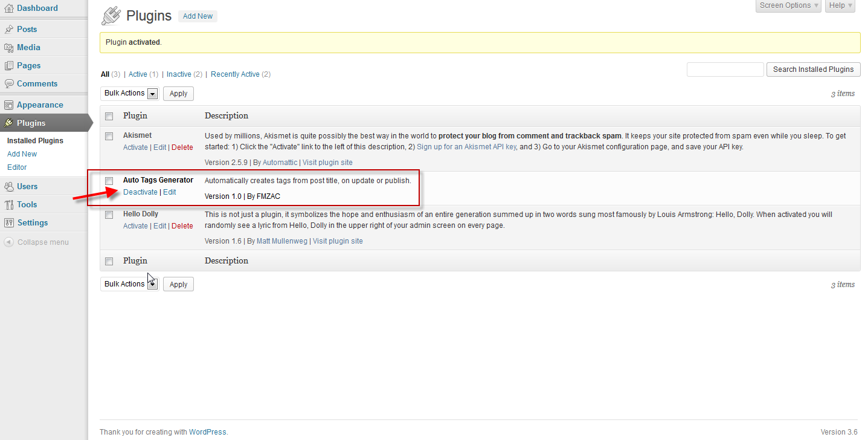Viewport: 868px width, 440px height.
Task: Click the Appearance icon in sidebar
Action: pos(8,105)
